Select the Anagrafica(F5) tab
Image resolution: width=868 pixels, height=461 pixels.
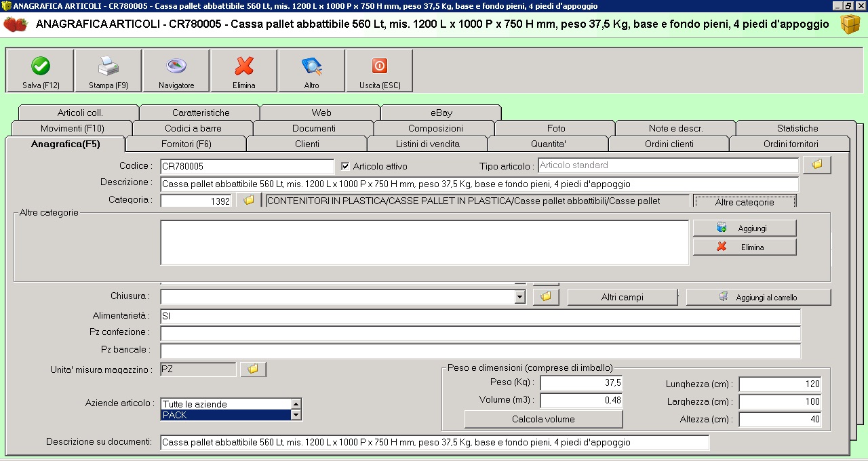[65, 144]
